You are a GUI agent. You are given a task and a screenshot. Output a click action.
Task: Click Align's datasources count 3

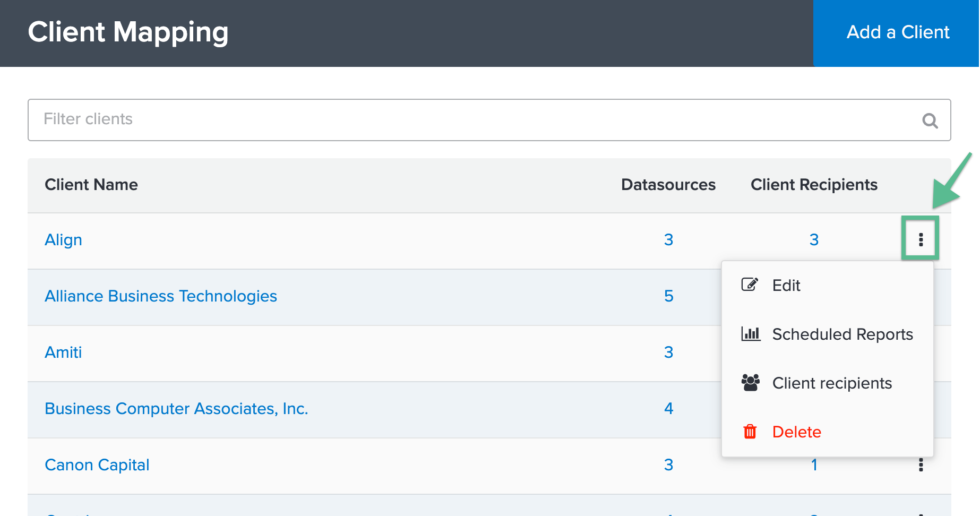[x=668, y=240]
